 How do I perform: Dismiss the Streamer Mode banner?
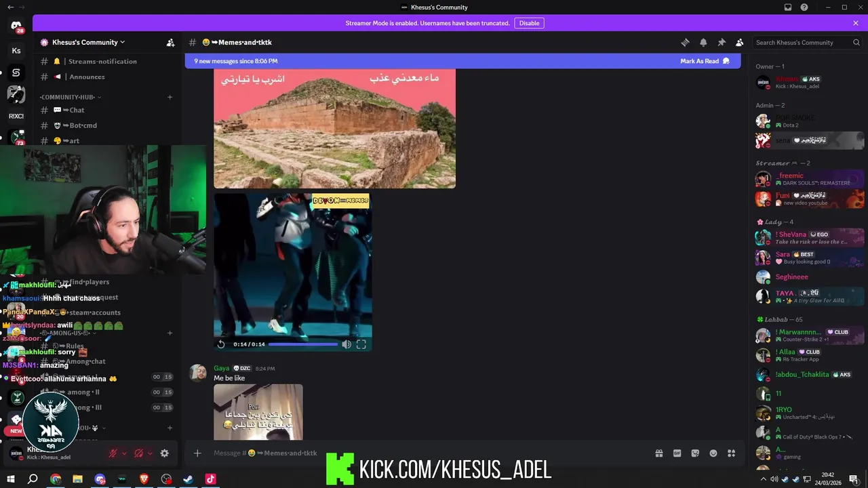coord(856,23)
